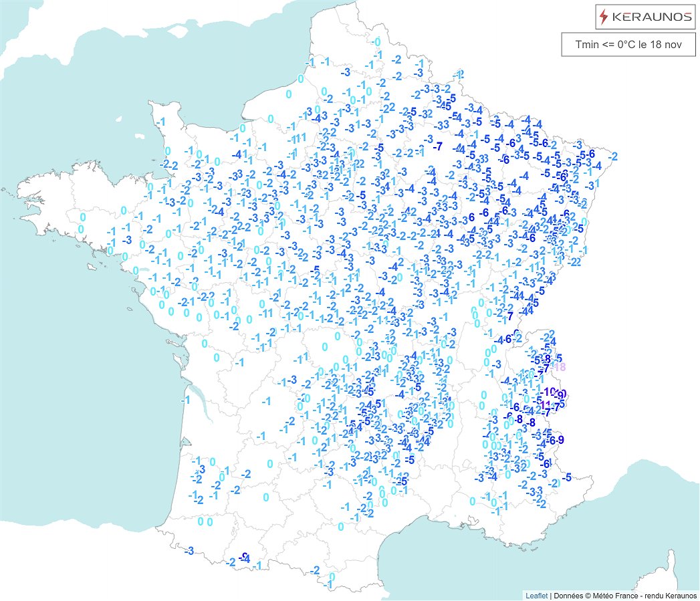Click the purple -9 marker in the Alpine region
Image resolution: width=700 pixels, height=601 pixels.
(560, 394)
